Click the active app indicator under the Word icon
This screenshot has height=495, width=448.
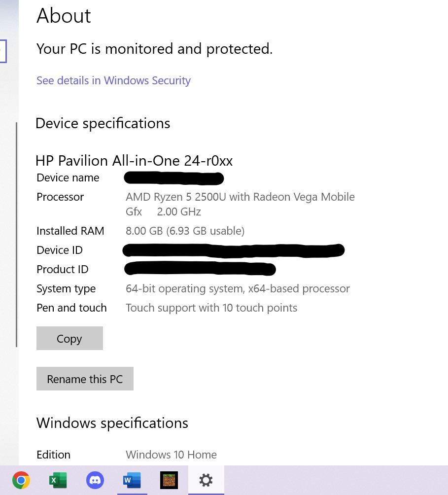point(132,492)
